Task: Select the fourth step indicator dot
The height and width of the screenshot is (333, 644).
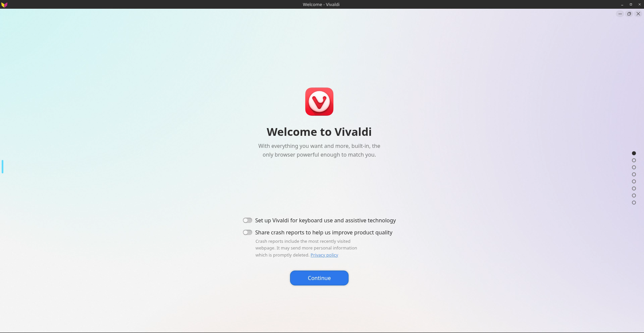Action: pos(634,174)
